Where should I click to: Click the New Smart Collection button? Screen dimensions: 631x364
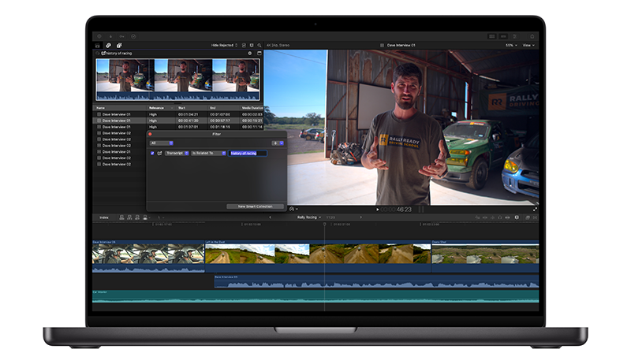(x=255, y=206)
